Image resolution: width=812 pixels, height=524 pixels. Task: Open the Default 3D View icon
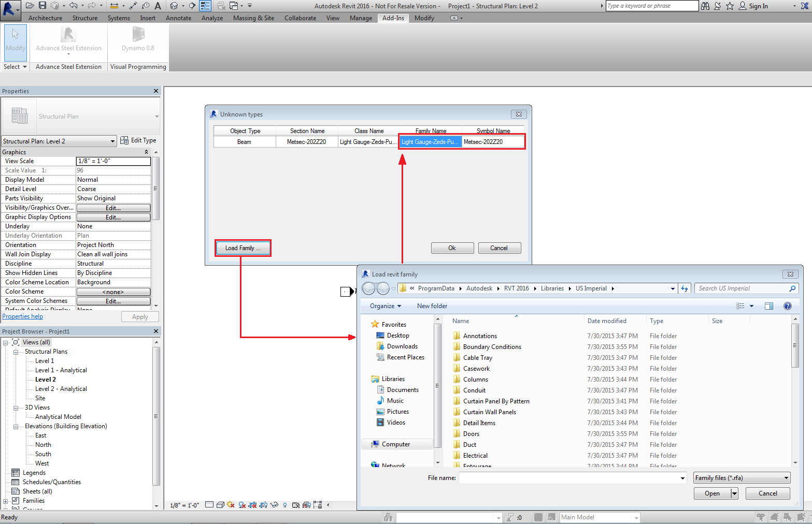(x=174, y=6)
